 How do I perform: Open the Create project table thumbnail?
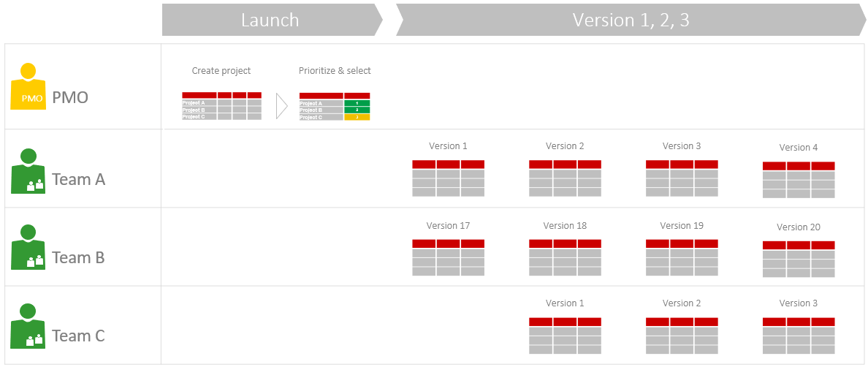221,106
